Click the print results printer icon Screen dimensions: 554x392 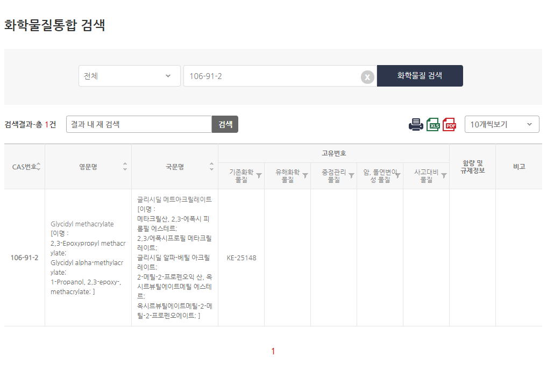pos(416,124)
